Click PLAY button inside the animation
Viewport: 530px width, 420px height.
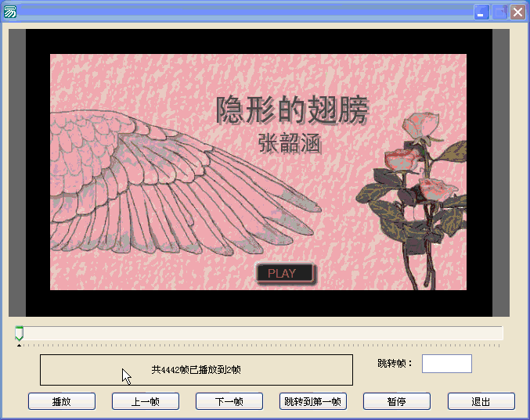tap(285, 273)
